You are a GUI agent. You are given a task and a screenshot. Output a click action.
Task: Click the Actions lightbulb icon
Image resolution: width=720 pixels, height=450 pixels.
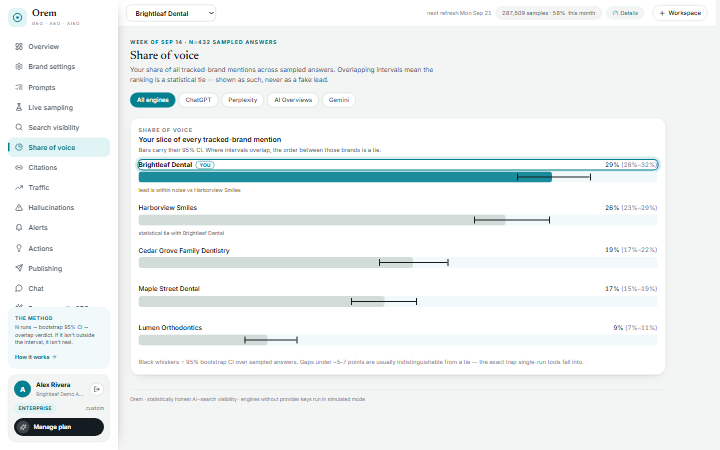coord(19,248)
